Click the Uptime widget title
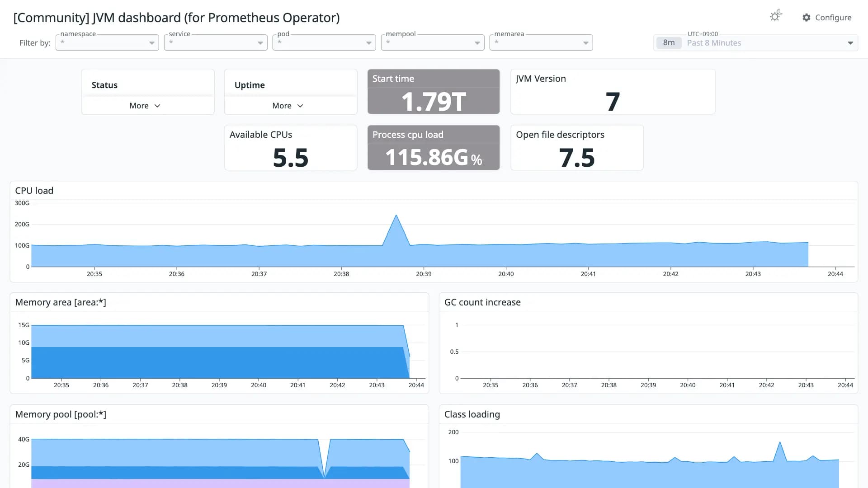868x488 pixels. pos(250,85)
